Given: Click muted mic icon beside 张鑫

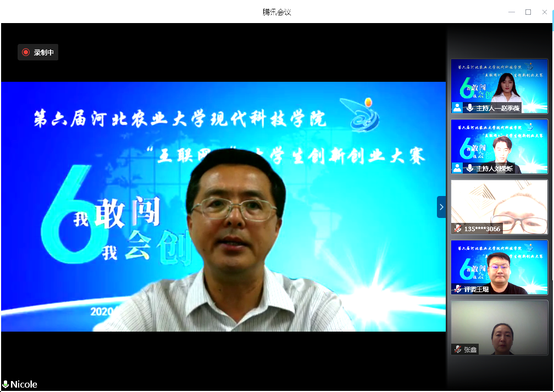Looking at the screenshot, I should tap(457, 349).
